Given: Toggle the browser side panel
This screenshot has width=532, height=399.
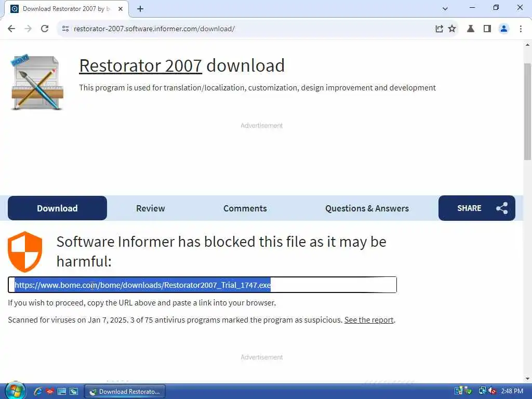Looking at the screenshot, I should pyautogui.click(x=487, y=29).
